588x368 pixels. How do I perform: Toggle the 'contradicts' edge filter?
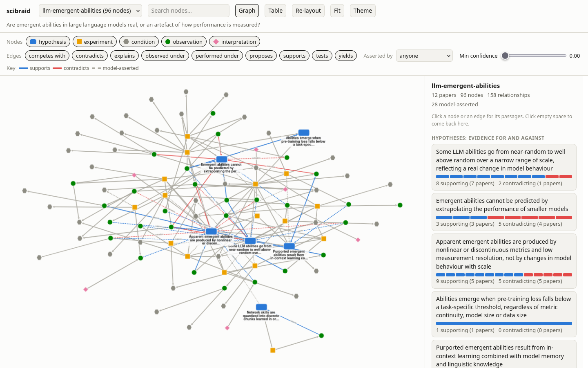[90, 56]
